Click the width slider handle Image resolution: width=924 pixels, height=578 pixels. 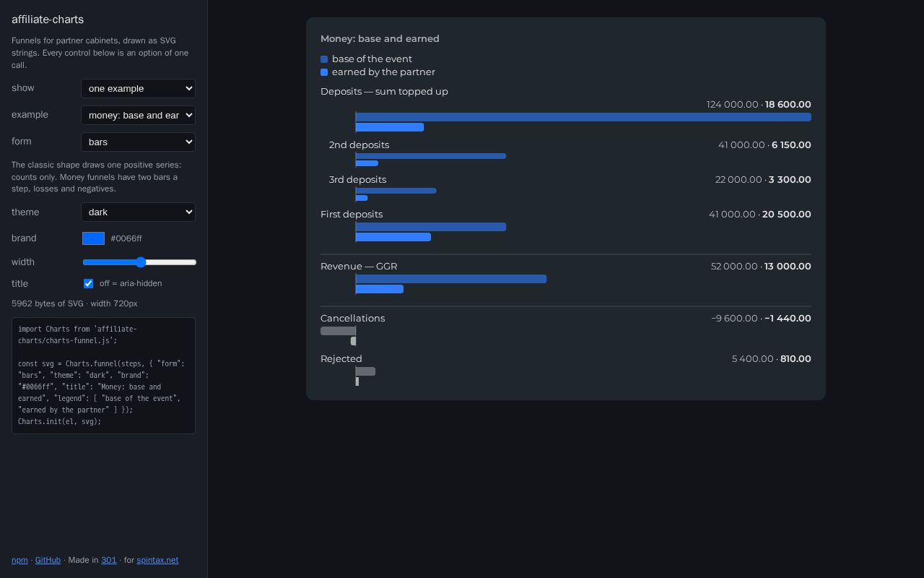click(141, 262)
